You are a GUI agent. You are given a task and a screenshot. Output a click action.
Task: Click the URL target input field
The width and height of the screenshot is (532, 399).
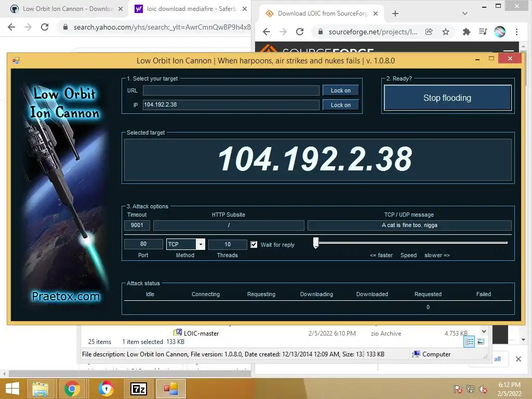(x=231, y=90)
